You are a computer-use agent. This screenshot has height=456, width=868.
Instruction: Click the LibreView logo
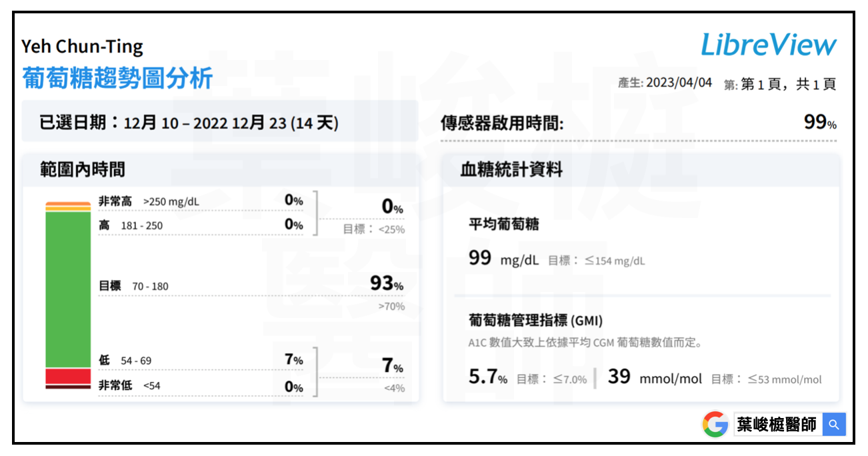point(768,45)
